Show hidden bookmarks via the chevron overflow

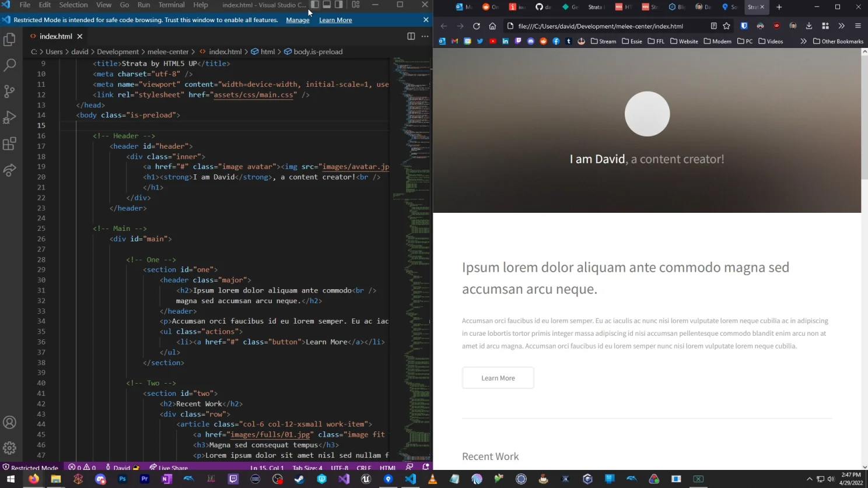coord(803,41)
